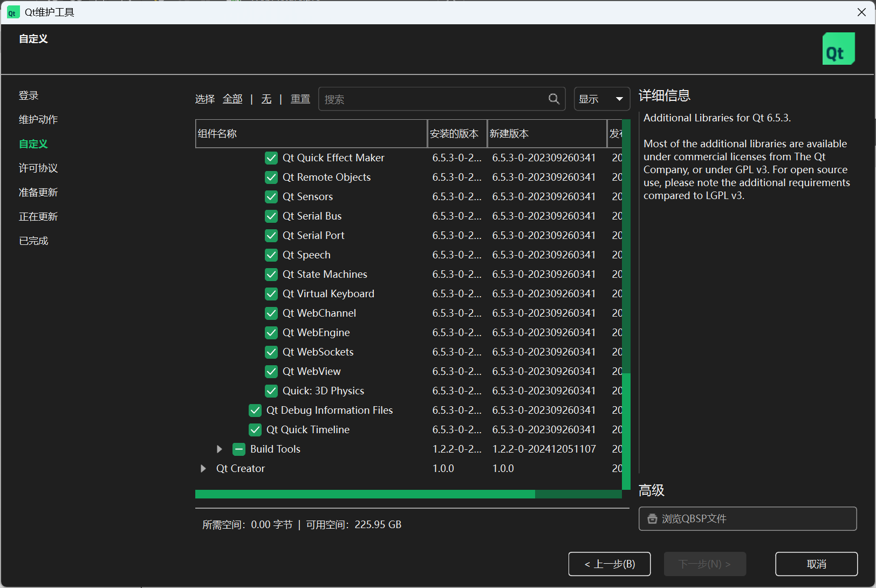Click 浏览QBSP文件 button
Screen dimensions: 876x588
[x=748, y=518]
